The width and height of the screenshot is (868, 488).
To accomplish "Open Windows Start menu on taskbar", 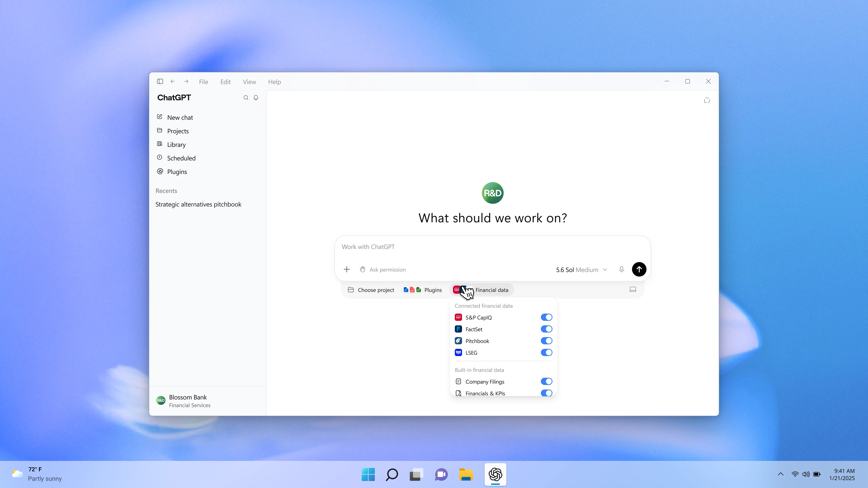I will [368, 474].
